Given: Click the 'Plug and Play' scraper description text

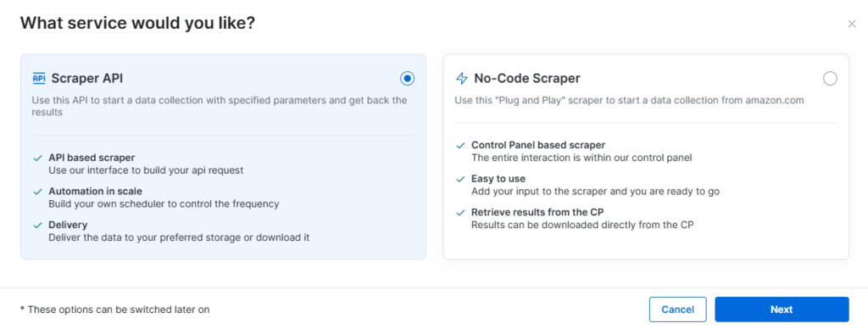Looking at the screenshot, I should tap(630, 100).
